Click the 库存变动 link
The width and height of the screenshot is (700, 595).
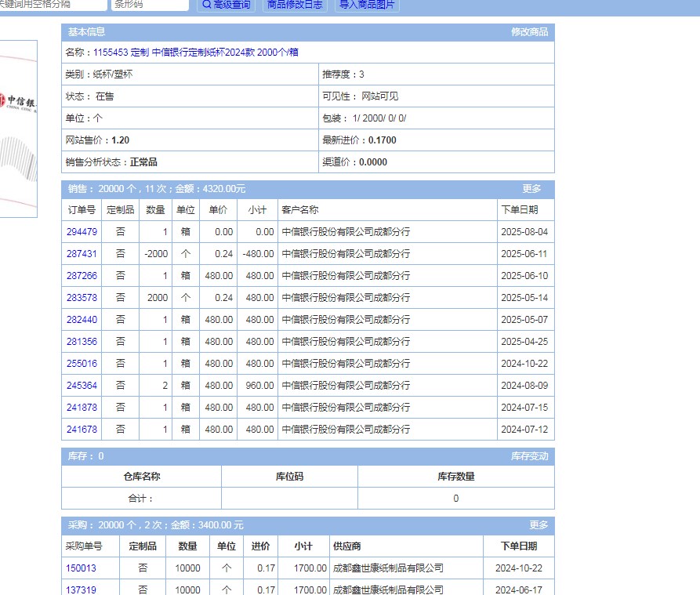click(x=529, y=456)
